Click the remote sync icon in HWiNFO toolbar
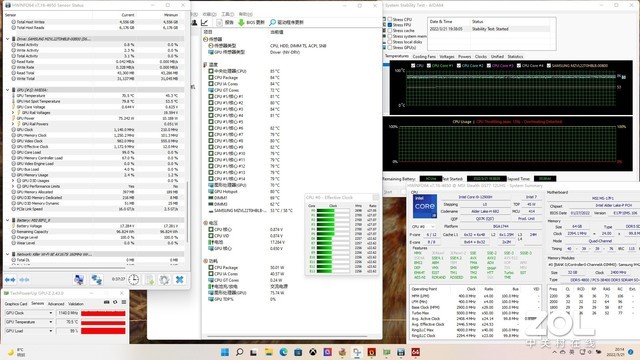640x360 pixels. pos(97,280)
